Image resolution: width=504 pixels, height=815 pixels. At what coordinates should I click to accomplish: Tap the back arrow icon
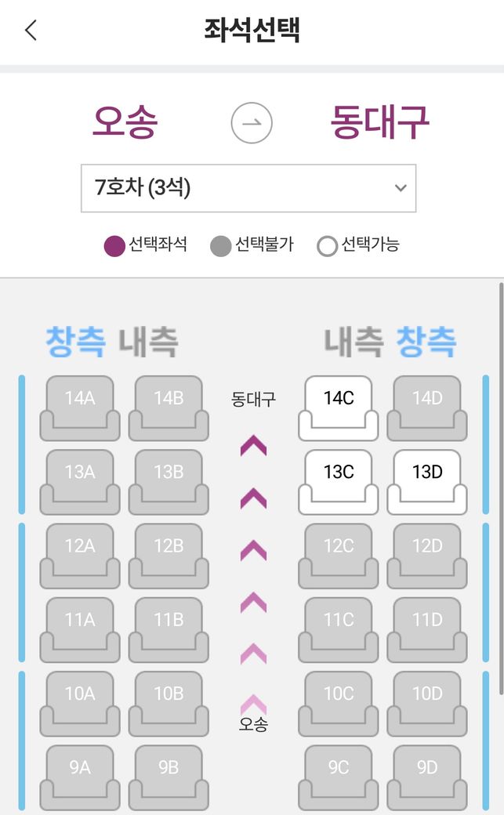31,31
